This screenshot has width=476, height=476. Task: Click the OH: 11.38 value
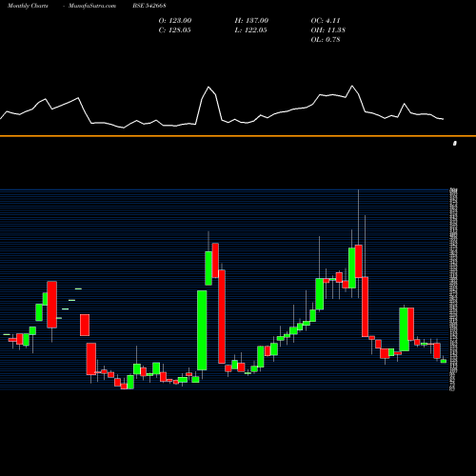[328, 30]
